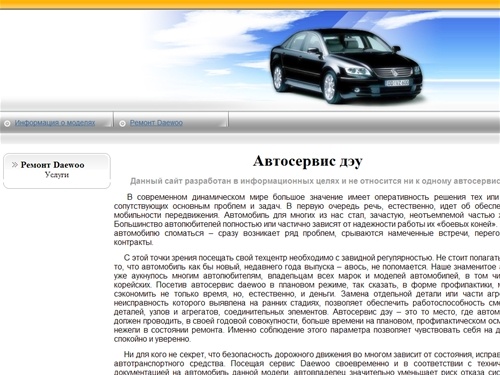The width and height of the screenshot is (500, 375).
Task: Click the paragraph starting В современном динамическом мире
Action: click(x=307, y=219)
